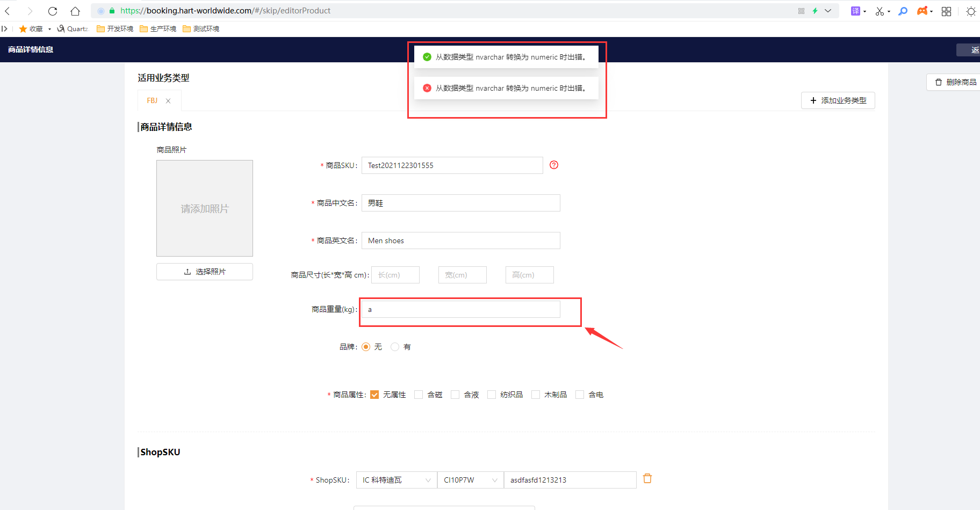The width and height of the screenshot is (980, 510).
Task: Close the FBJ tab with X
Action: [168, 101]
